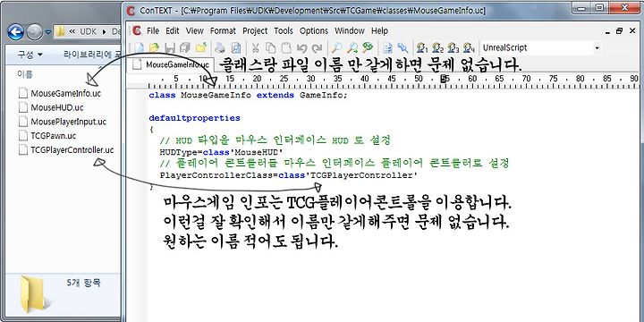644x322 pixels.
Task: Click the Replace icon in the toolbar
Action: (368, 47)
